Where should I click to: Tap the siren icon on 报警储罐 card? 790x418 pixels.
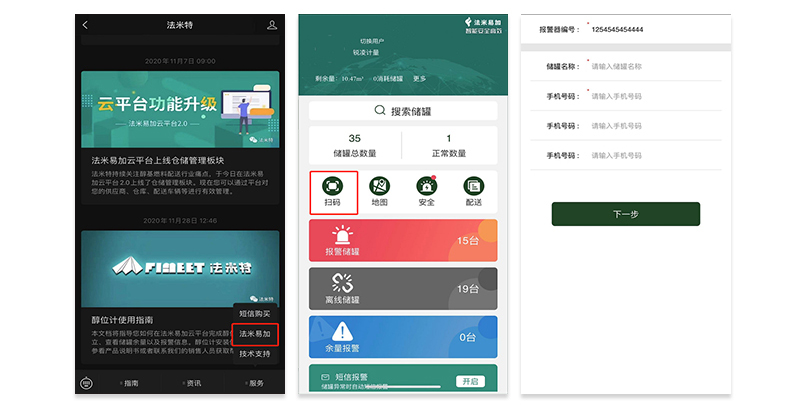click(x=342, y=235)
